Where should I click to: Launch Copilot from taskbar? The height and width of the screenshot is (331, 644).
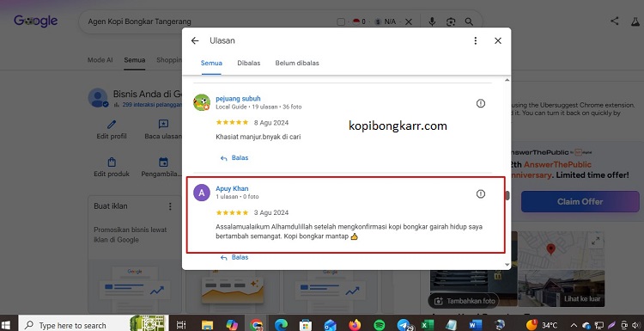click(232, 325)
